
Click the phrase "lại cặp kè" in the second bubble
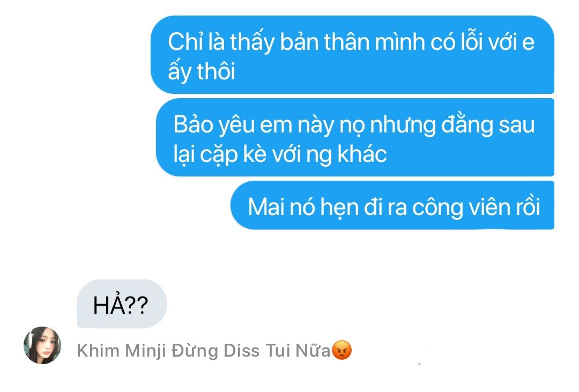click(x=220, y=154)
